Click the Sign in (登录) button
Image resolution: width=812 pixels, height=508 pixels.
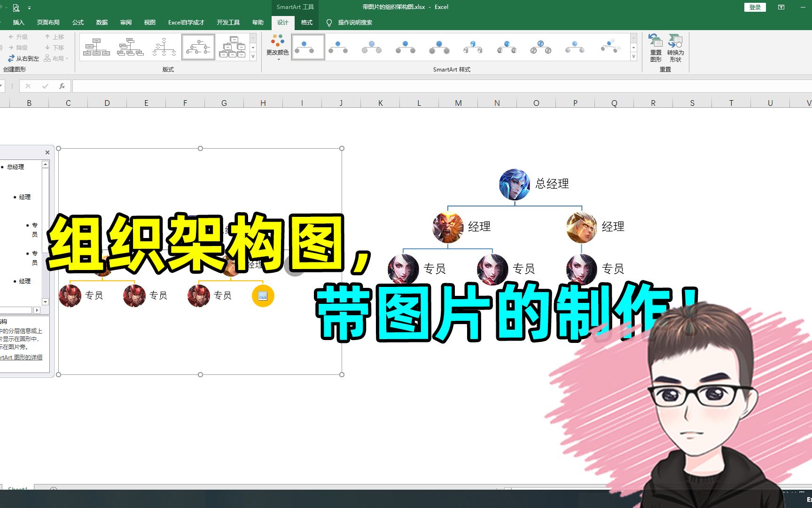(x=755, y=7)
